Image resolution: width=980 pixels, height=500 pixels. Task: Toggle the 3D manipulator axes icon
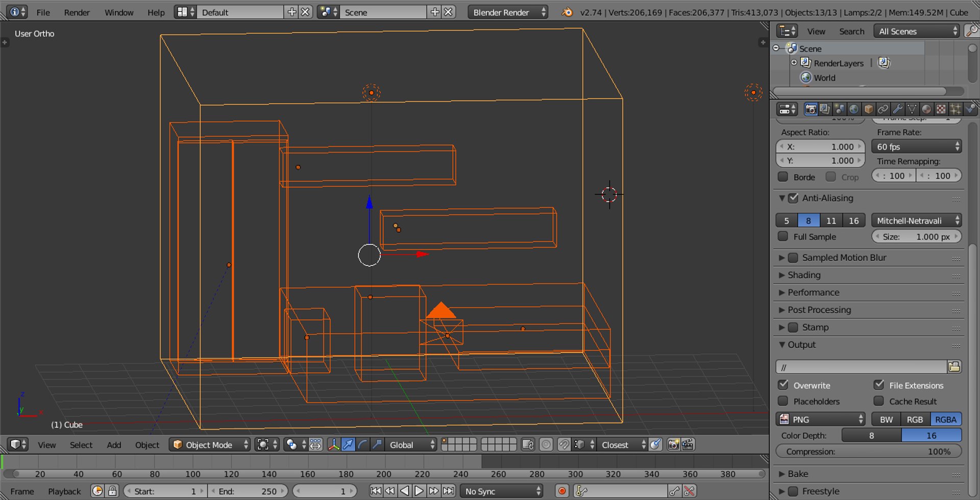pyautogui.click(x=334, y=445)
